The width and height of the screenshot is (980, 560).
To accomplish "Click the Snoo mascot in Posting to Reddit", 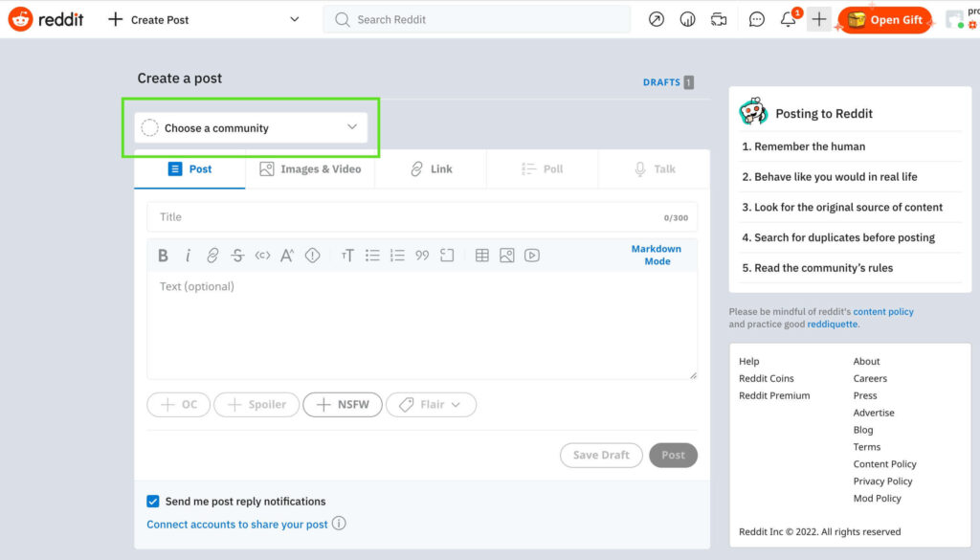I will point(753,112).
